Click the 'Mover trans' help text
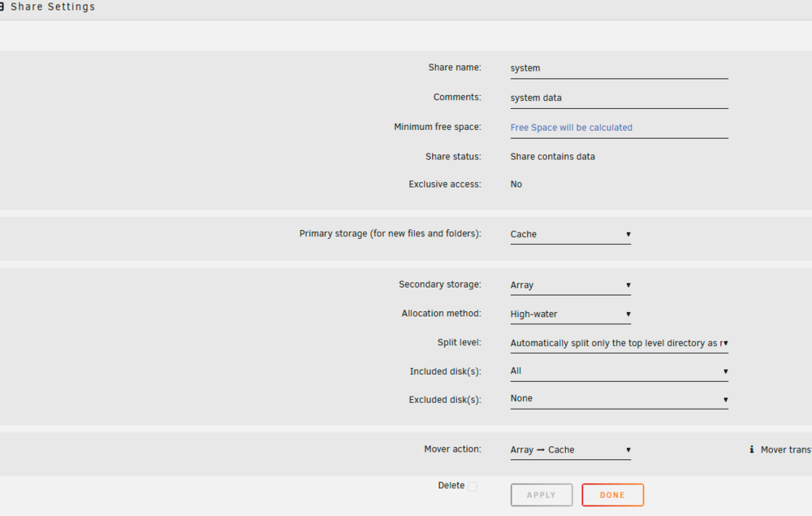Viewport: 812px width, 516px height. click(x=786, y=449)
